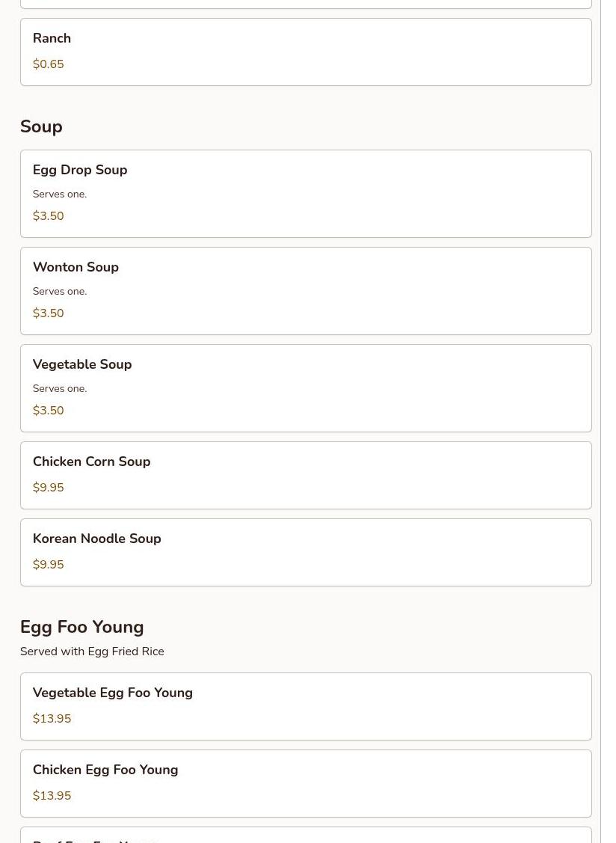Click the Soup section heading

[x=41, y=126]
